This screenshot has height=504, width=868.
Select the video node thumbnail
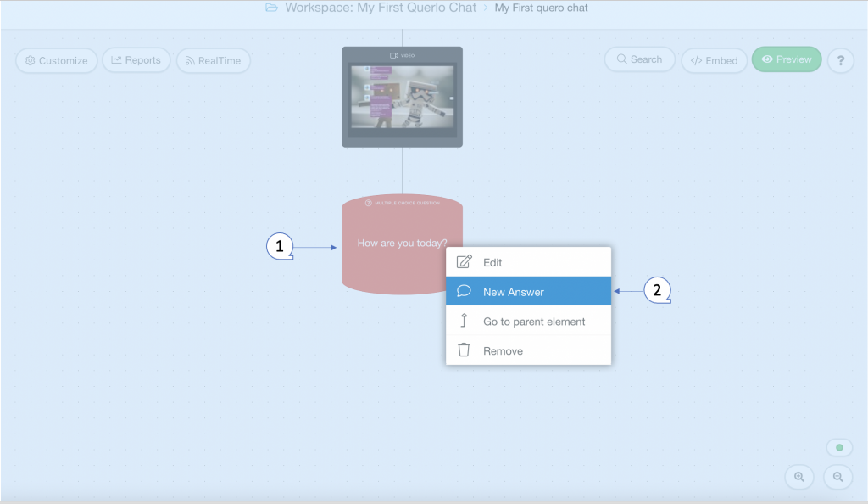402,97
